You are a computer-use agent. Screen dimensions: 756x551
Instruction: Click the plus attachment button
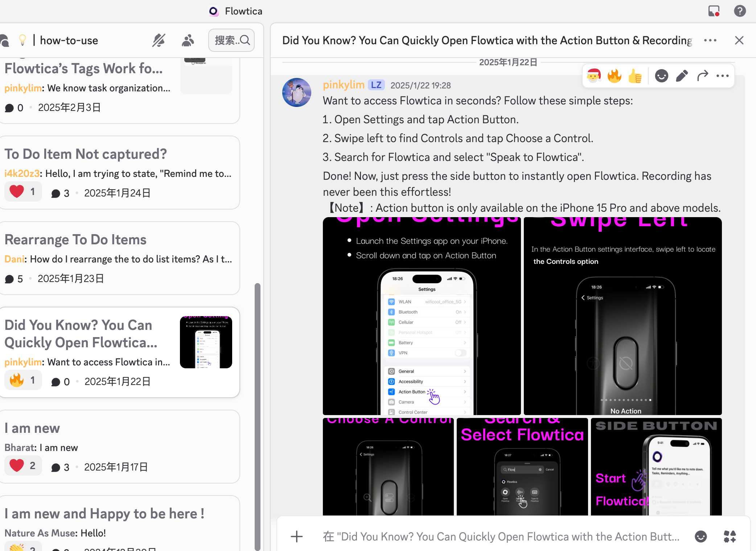click(297, 536)
